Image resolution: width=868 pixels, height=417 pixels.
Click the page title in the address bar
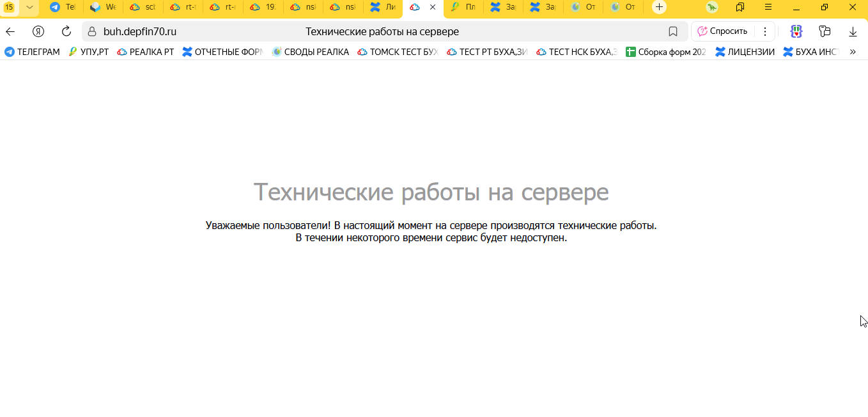pos(382,31)
